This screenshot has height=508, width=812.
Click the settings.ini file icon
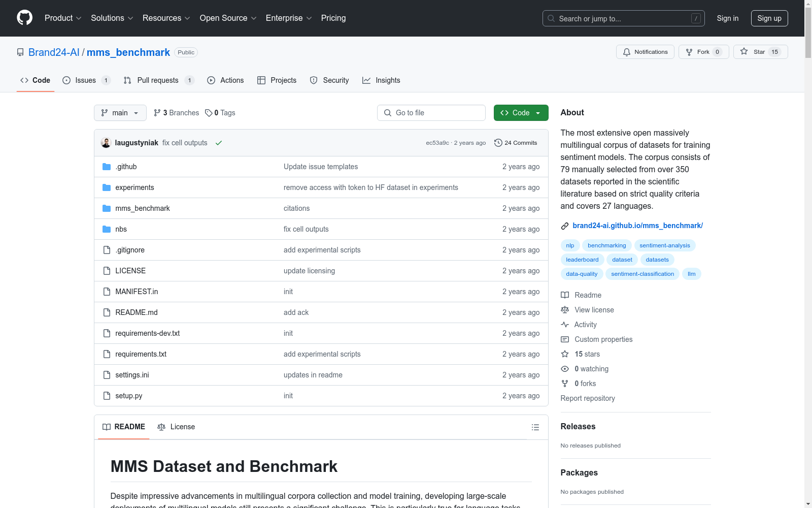(x=107, y=375)
